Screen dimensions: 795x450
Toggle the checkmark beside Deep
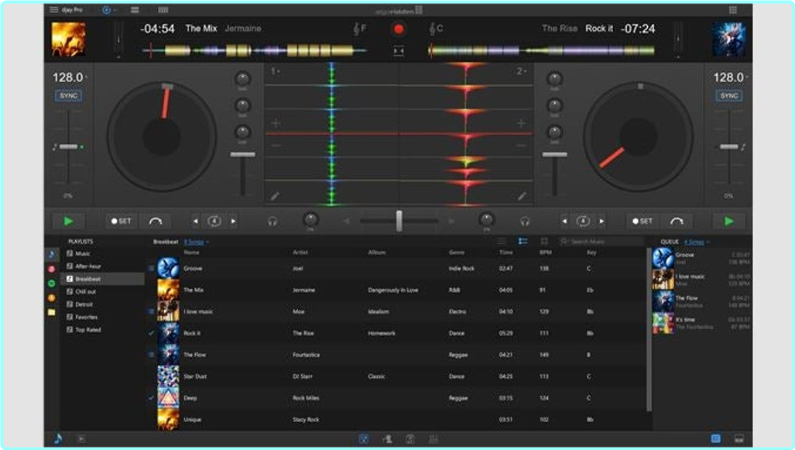(x=151, y=398)
